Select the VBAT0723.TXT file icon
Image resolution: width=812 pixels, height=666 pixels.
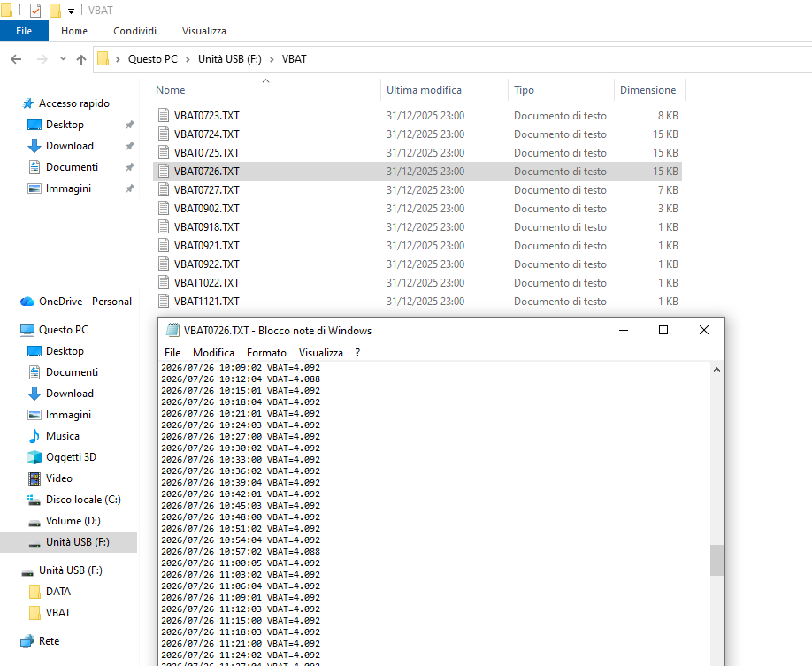[x=164, y=116]
